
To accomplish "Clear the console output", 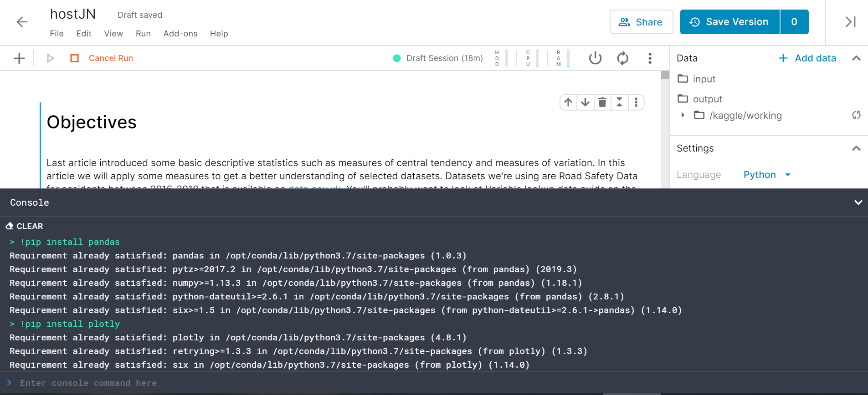I will (24, 226).
